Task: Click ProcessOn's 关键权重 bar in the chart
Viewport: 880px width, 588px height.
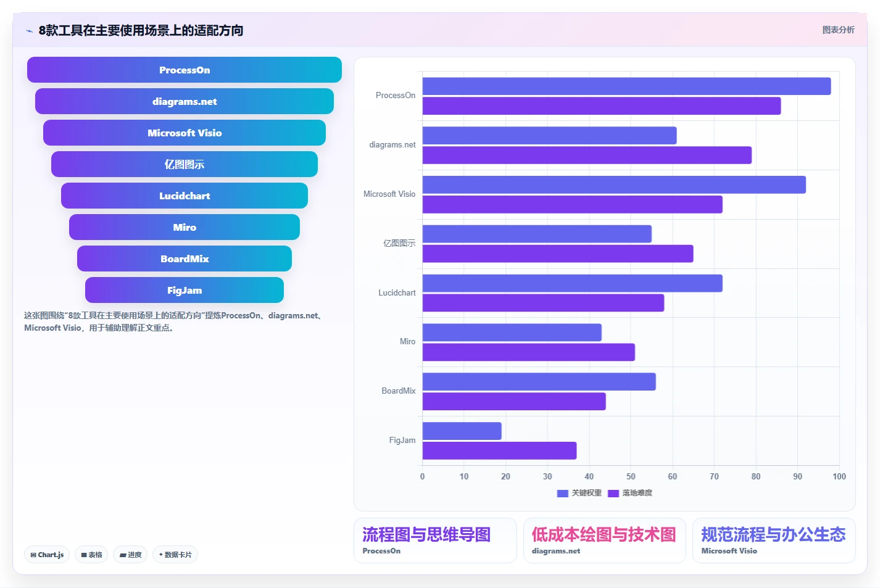Action: (626, 86)
